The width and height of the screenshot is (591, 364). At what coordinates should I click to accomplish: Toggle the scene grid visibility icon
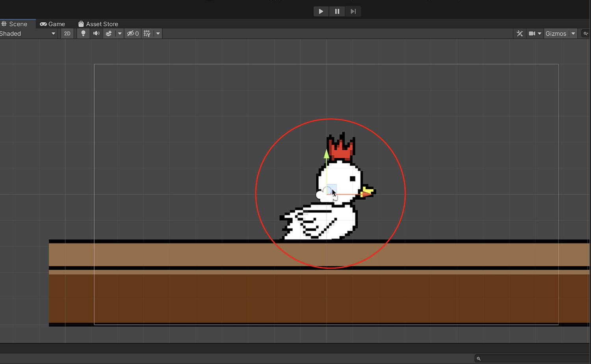pos(147,33)
